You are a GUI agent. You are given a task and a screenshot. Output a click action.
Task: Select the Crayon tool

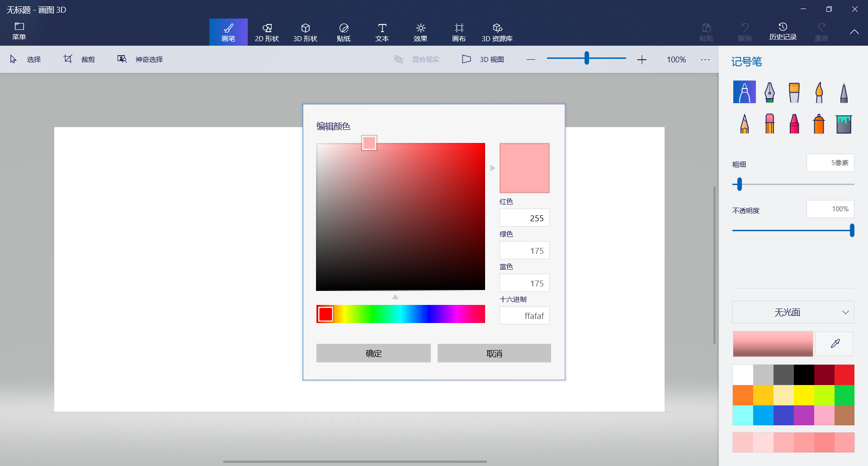[x=794, y=124]
